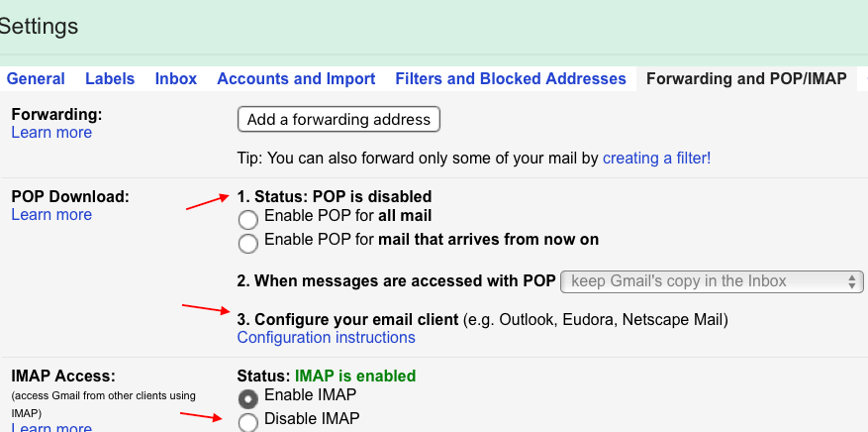Switch to the Labels tab

click(109, 78)
